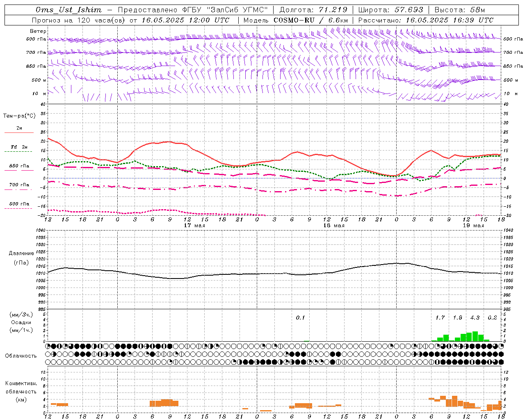Click the 'Модель COSMO-RU / 6.6км' label
Image resolution: width=525 pixels, height=420 pixels.
296,20
